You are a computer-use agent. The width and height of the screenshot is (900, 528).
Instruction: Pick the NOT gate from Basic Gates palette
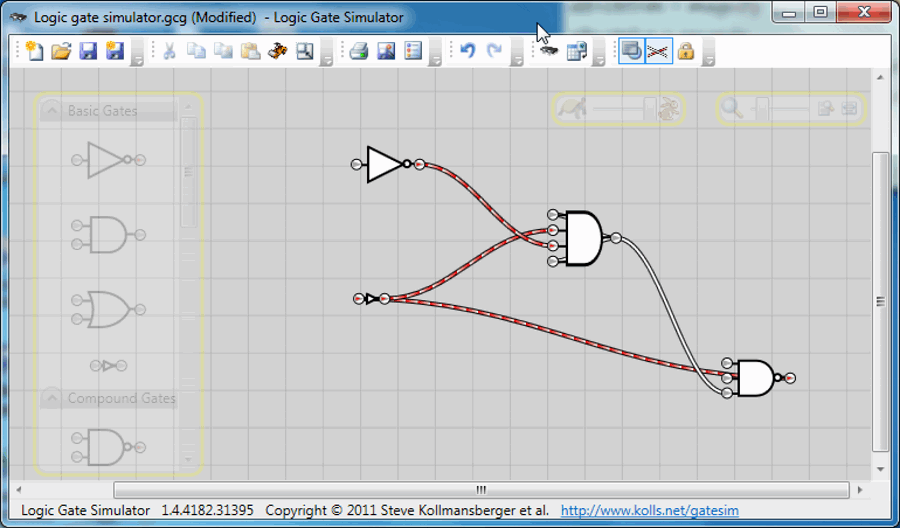point(108,160)
